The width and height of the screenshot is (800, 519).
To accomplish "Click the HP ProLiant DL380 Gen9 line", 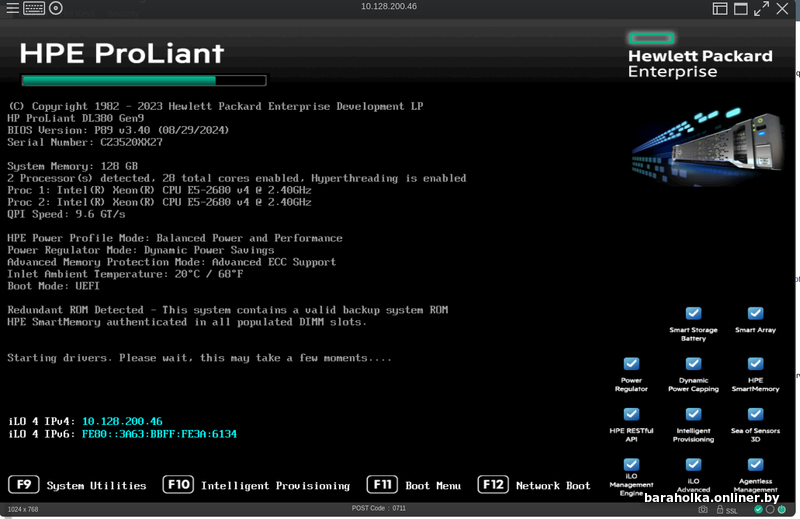I will [76, 118].
